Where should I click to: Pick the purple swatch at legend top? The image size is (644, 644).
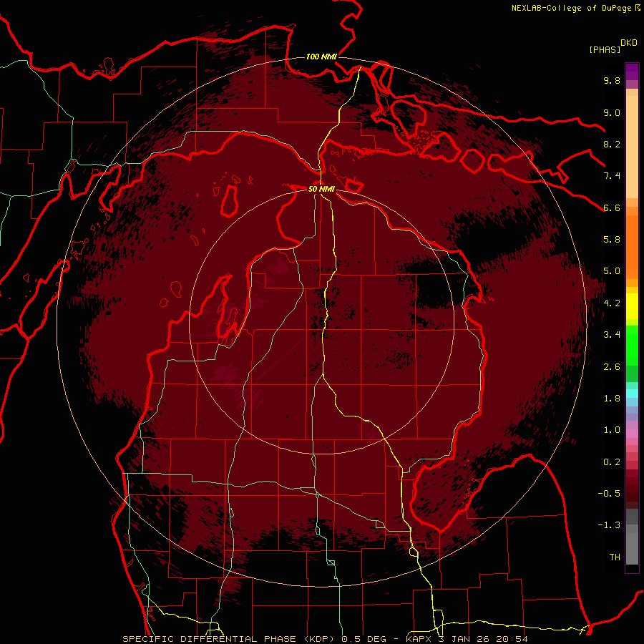632,72
